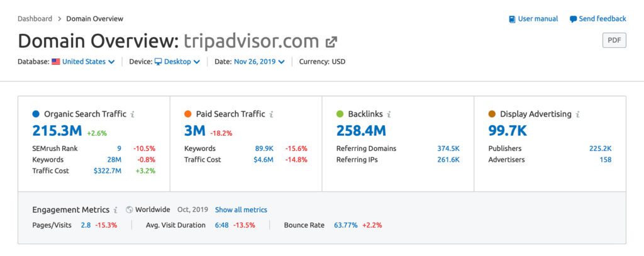This screenshot has width=644, height=256.
Task: Click the SEMrush Rank label
Action: (55, 148)
